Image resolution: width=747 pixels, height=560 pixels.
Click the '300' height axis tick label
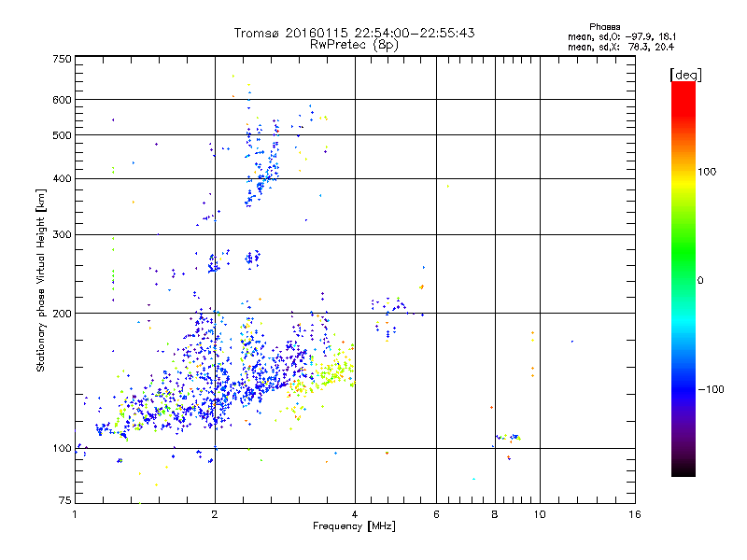pos(62,235)
